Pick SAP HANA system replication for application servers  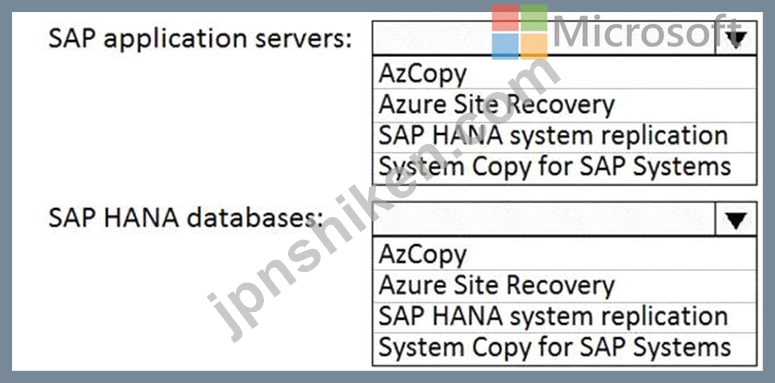pyautogui.click(x=564, y=137)
